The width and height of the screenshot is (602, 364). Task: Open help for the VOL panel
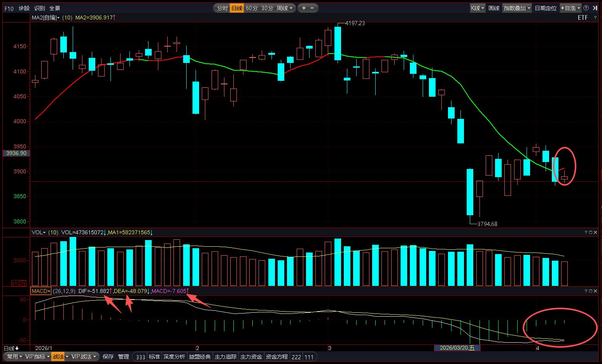point(586,232)
